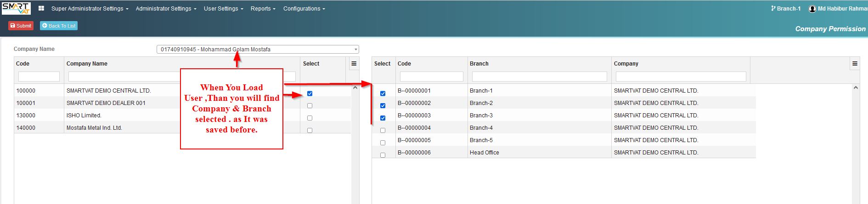This screenshot has width=868, height=204.
Task: Select Mostafa Metal Ind. Ltd. text
Action: click(94, 128)
